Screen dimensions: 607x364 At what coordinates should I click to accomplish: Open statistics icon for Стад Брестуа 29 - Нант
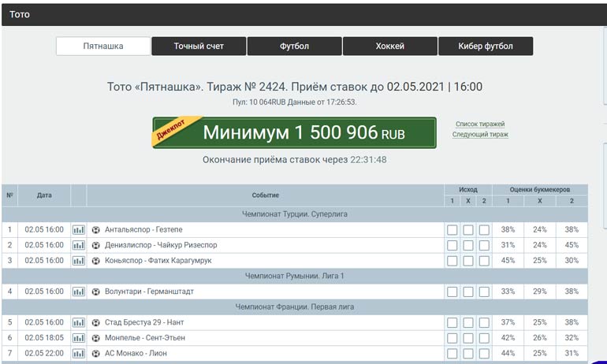[x=79, y=322]
